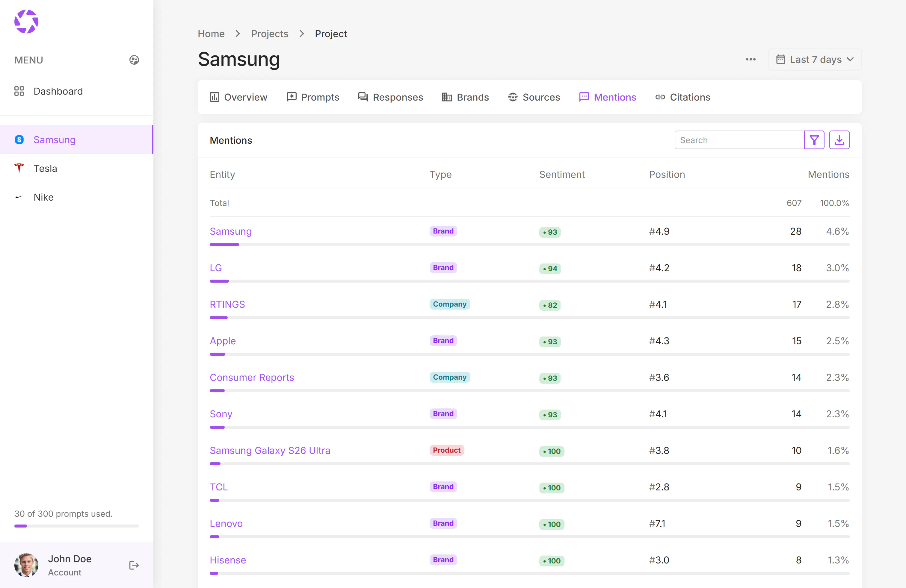The width and height of the screenshot is (906, 588).
Task: Open the Hisense entity link
Action: point(228,560)
